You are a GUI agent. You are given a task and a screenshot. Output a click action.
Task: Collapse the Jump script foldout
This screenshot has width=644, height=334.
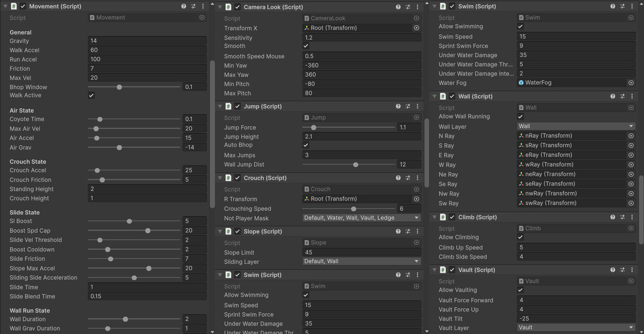220,106
